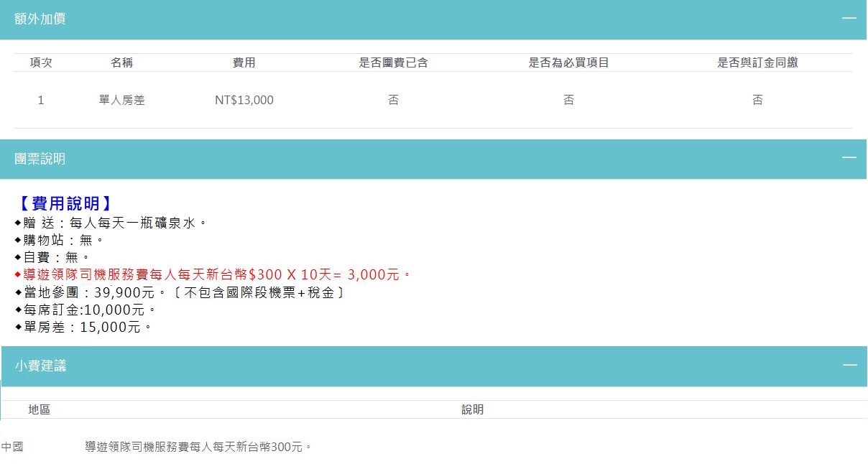Collapse the 小費建議 section using the minus icon
This screenshot has width=868, height=464.
[x=849, y=365]
